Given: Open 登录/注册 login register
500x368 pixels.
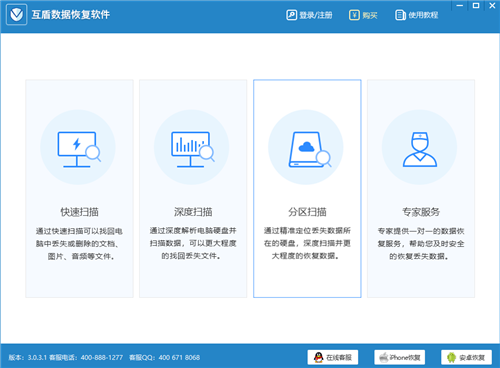Looking at the screenshot, I should 309,15.
